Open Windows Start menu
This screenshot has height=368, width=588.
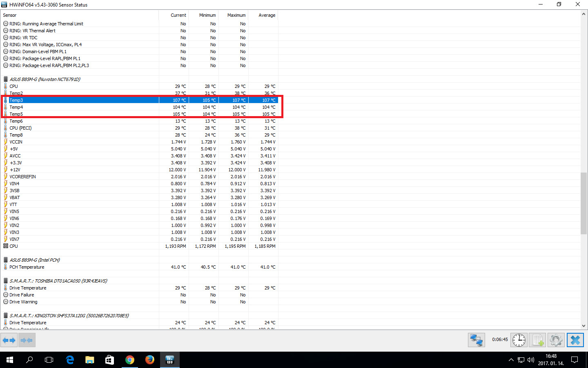point(10,360)
